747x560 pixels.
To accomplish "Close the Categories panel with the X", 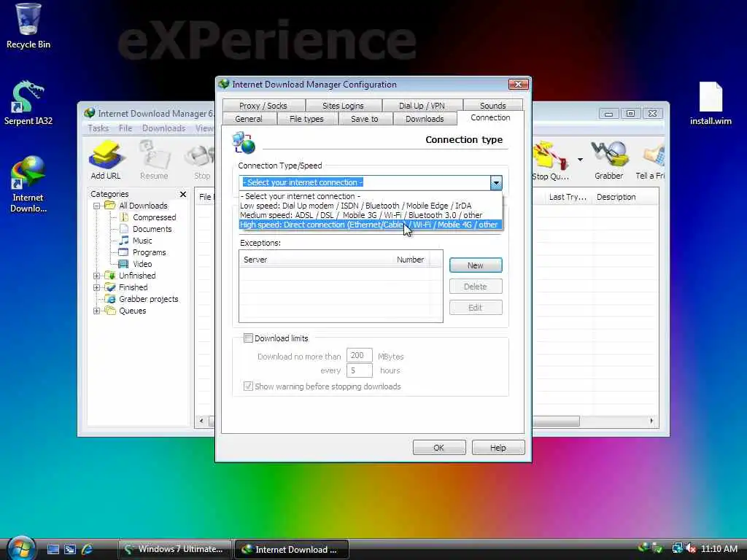I will click(183, 194).
